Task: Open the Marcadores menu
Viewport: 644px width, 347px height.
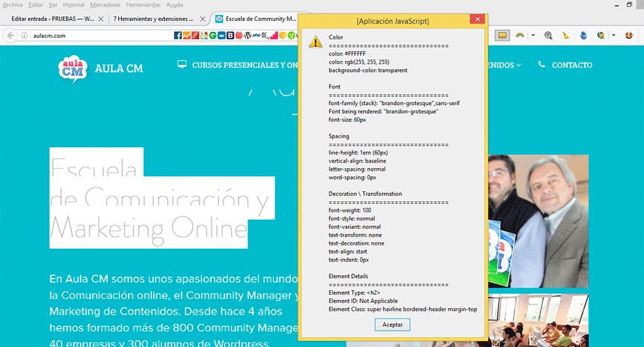Action: [x=105, y=5]
